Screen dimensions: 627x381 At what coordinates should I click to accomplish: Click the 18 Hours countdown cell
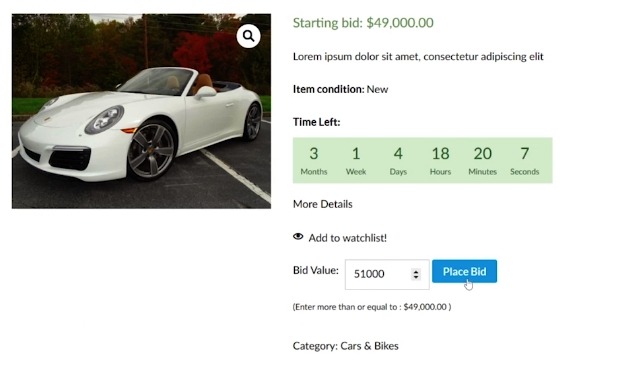pyautogui.click(x=440, y=160)
